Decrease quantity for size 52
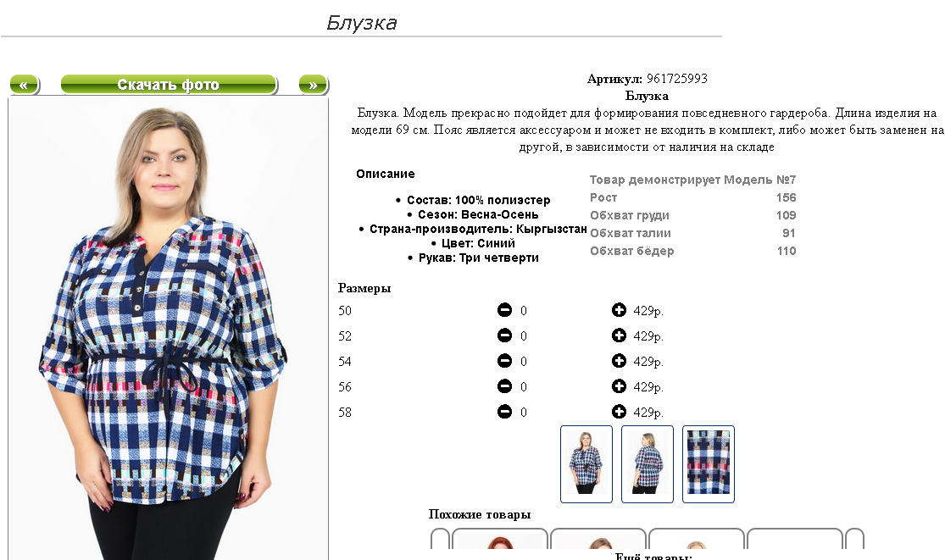This screenshot has width=945, height=560. pyautogui.click(x=504, y=335)
